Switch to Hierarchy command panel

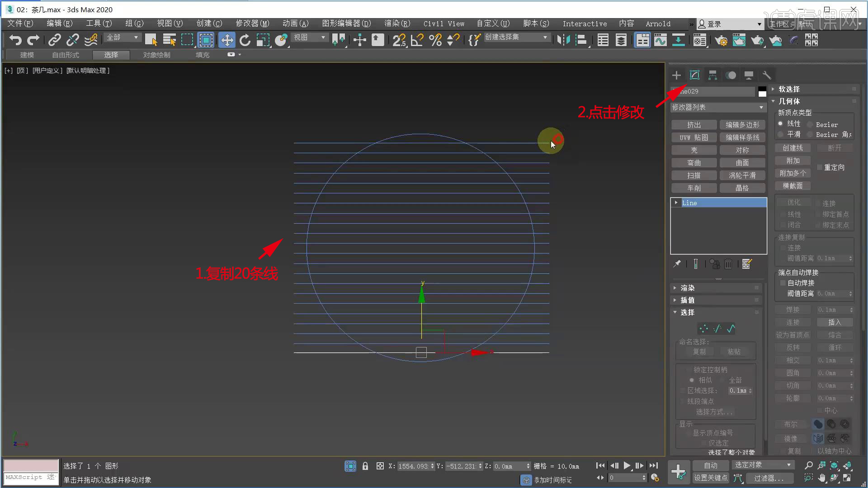(712, 75)
